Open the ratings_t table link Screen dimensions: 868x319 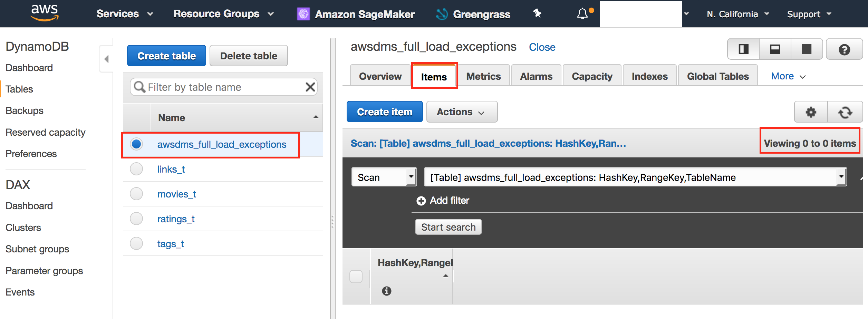(x=176, y=219)
